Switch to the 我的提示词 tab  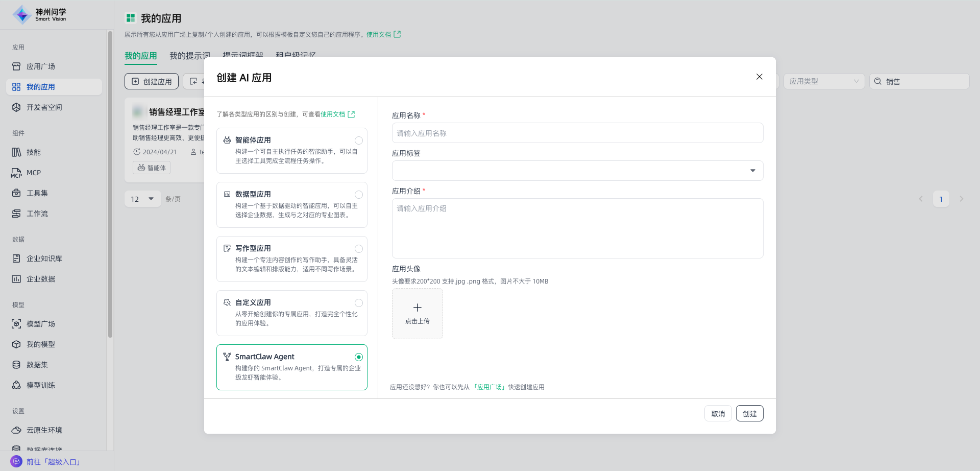coord(189,56)
